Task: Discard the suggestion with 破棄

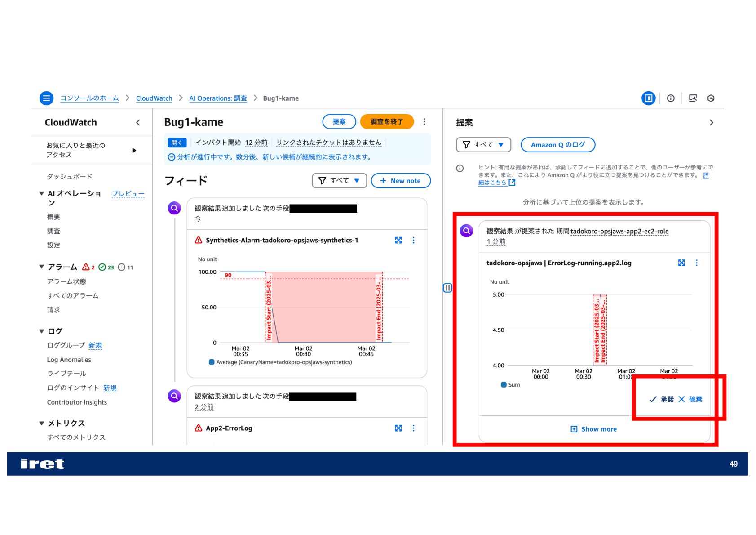Action: (x=690, y=399)
